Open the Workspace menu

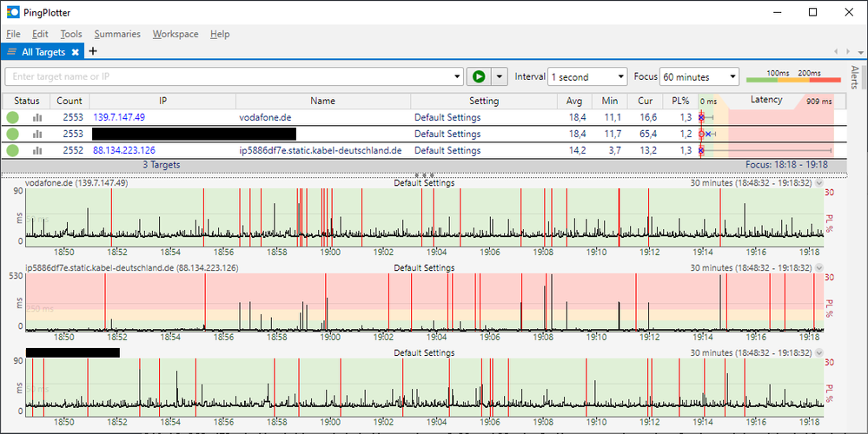175,34
